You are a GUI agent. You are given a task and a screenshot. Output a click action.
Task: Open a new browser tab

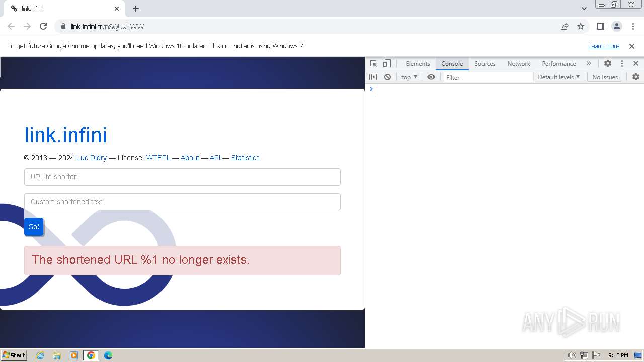(136, 9)
